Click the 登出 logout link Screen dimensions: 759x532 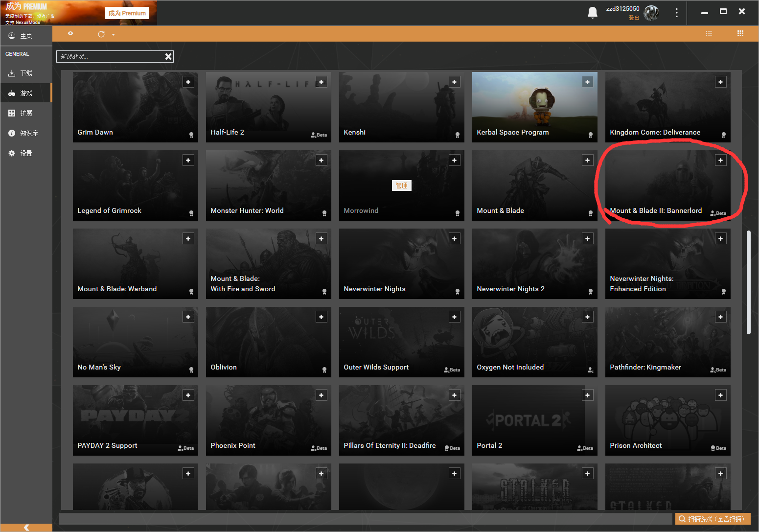coord(634,18)
